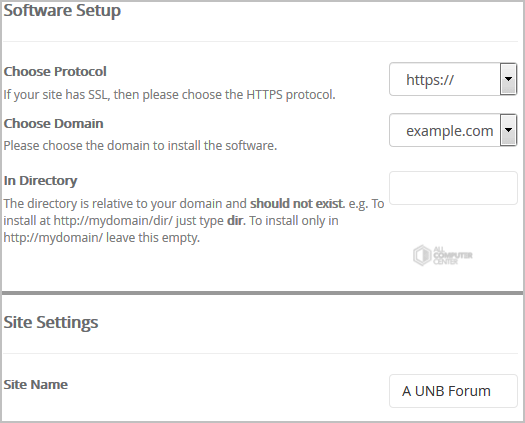525x423 pixels.
Task: Open the Choose Protocol dropdown arrow
Action: [x=508, y=79]
